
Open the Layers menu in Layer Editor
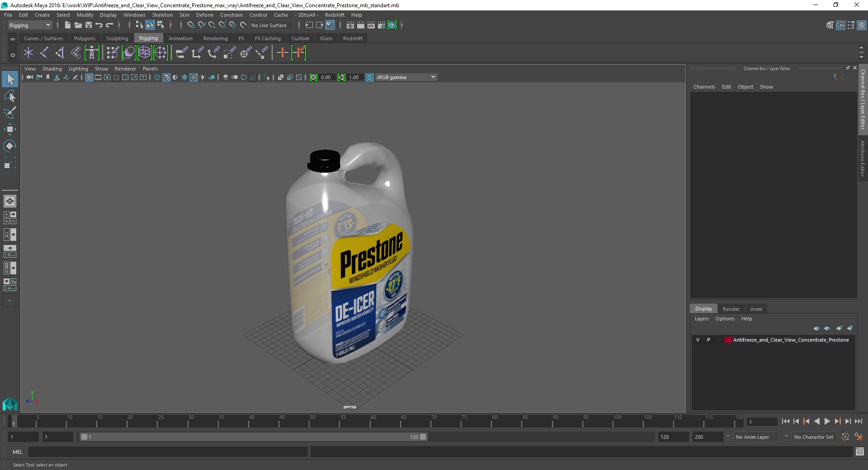(702, 319)
